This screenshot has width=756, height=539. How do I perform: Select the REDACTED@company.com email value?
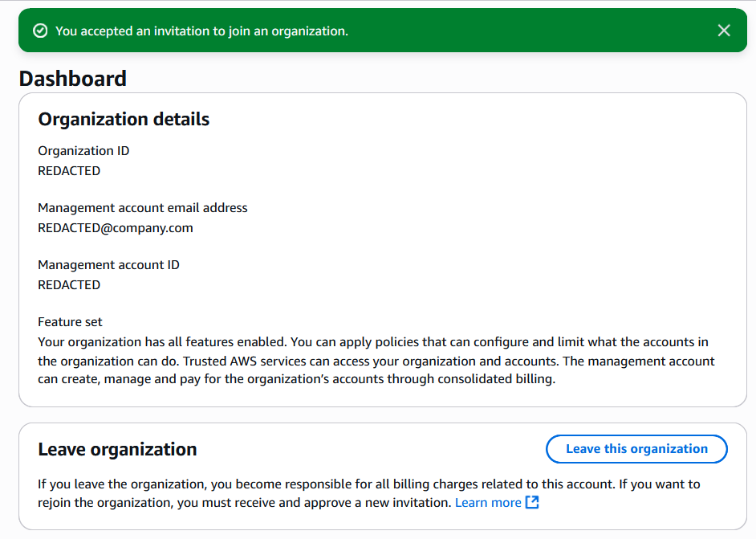(x=116, y=228)
